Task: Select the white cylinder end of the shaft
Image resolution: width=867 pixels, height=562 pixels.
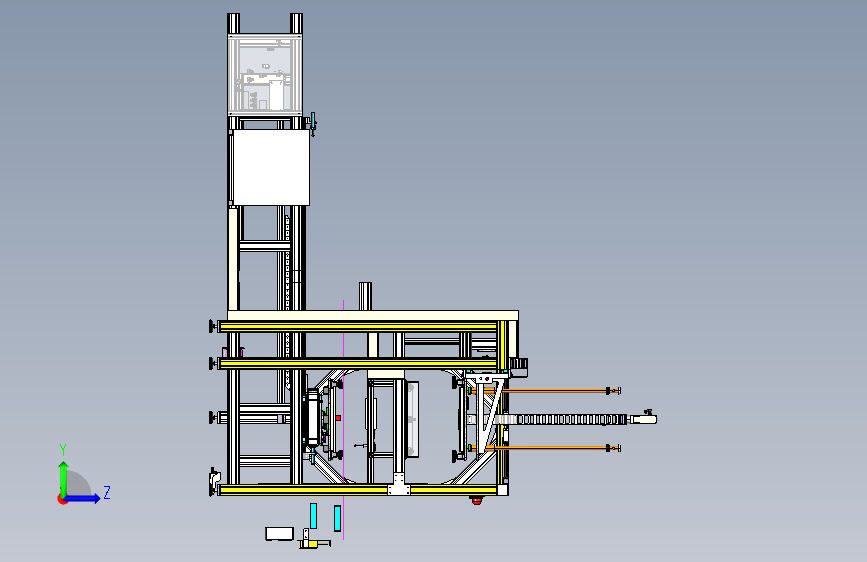Action: 644,419
